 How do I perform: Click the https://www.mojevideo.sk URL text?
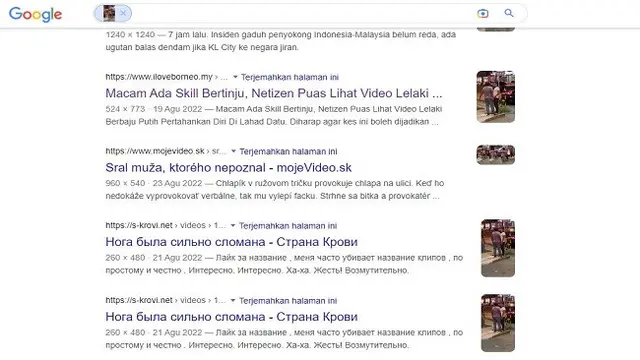[x=155, y=151]
